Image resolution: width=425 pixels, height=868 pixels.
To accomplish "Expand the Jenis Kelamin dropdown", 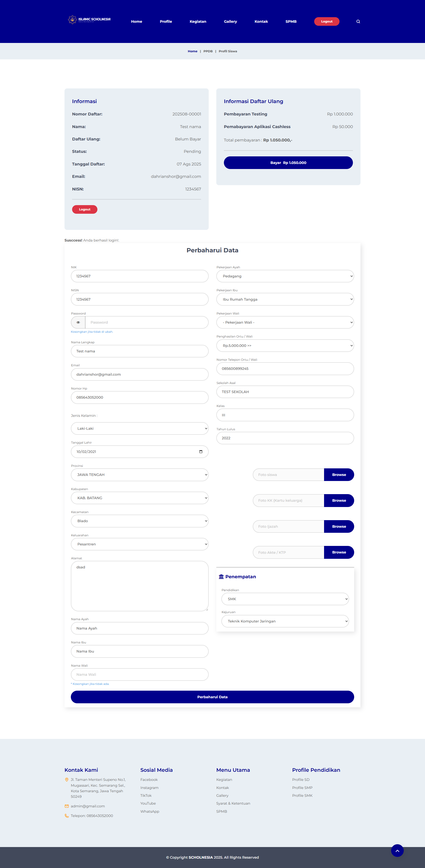I will 140,429.
